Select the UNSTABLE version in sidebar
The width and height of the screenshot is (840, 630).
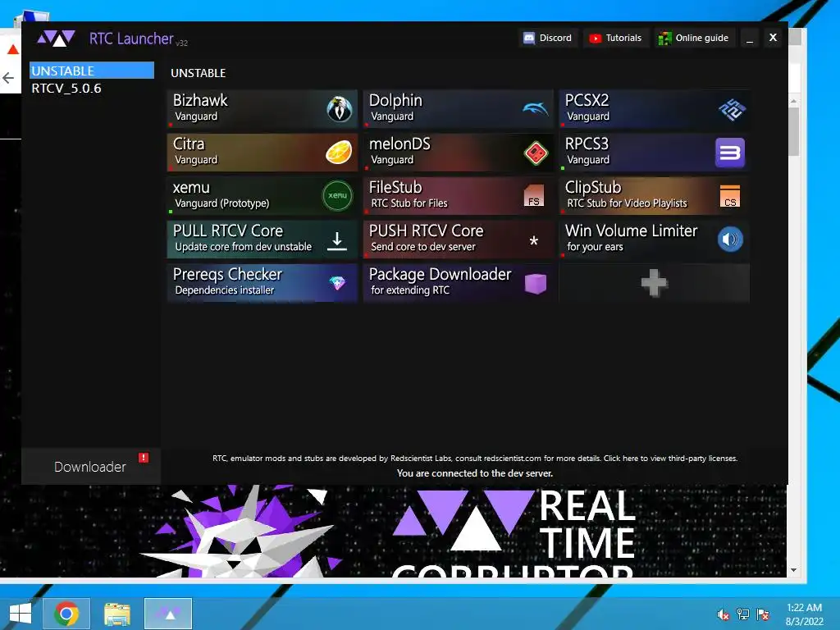[x=92, y=71]
